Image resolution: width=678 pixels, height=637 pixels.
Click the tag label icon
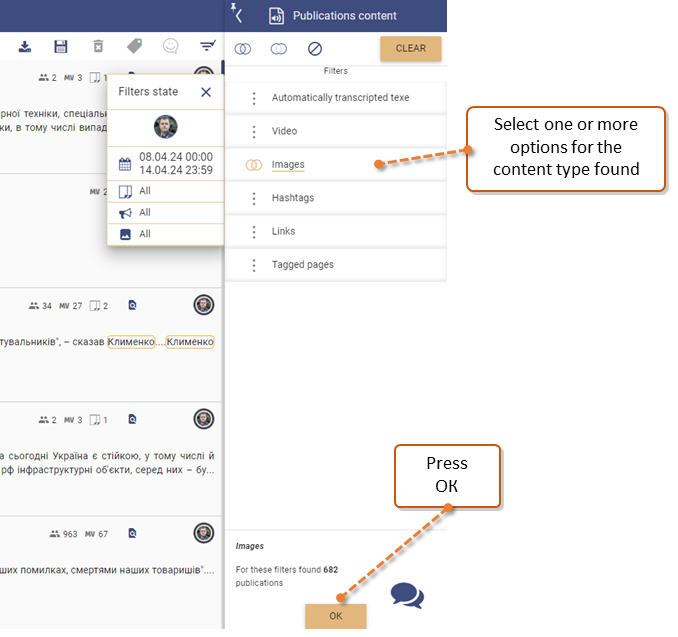tap(134, 46)
